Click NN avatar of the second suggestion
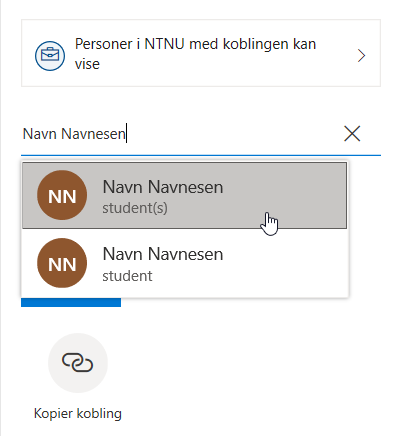The width and height of the screenshot is (397, 436). click(x=62, y=263)
